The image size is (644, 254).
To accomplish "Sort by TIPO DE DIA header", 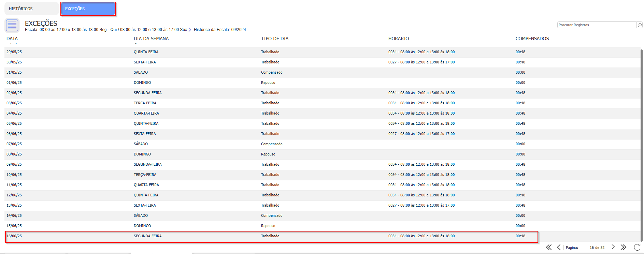I will [x=275, y=39].
